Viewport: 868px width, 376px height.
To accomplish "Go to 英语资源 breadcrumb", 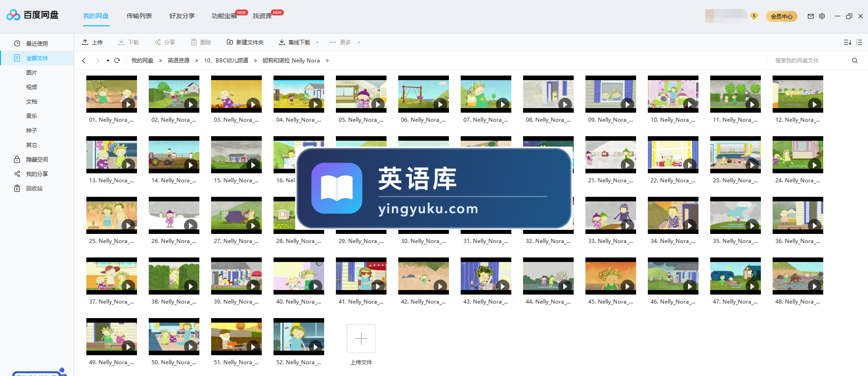I will (179, 61).
